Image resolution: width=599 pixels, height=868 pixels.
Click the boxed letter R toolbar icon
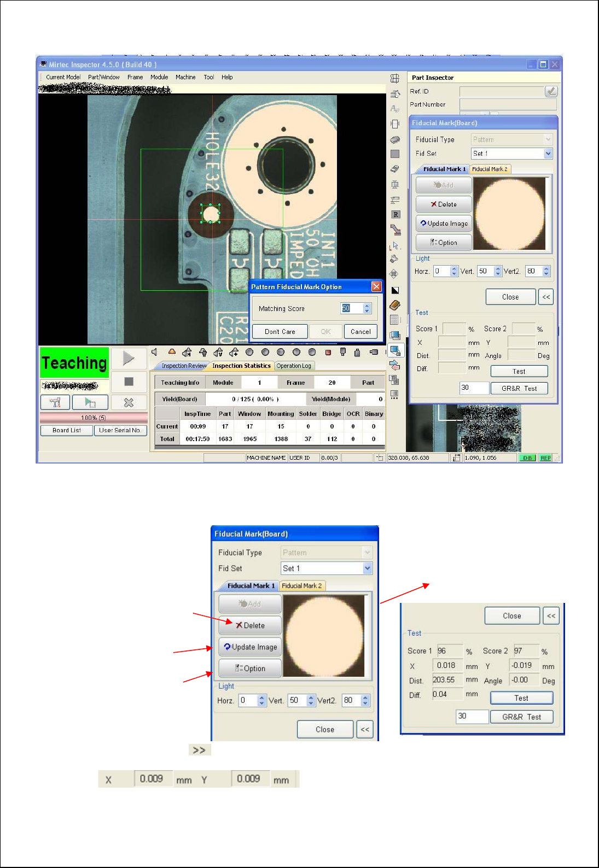396,215
